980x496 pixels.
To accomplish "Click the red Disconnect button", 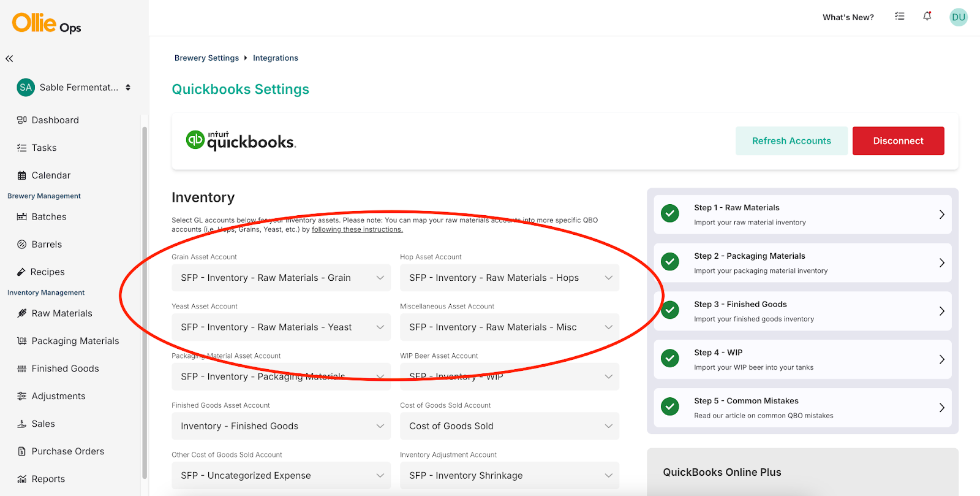I will 898,141.
